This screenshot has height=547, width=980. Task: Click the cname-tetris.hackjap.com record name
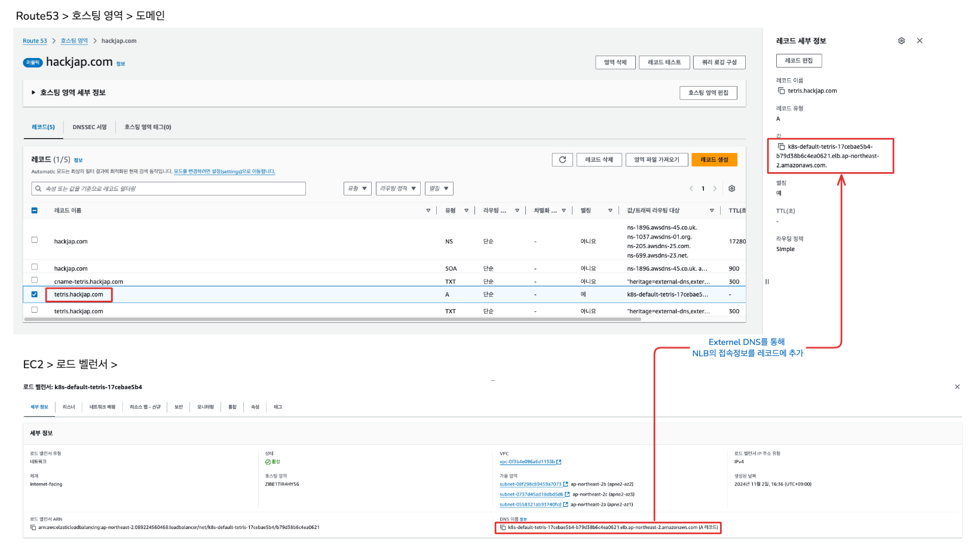tap(88, 282)
